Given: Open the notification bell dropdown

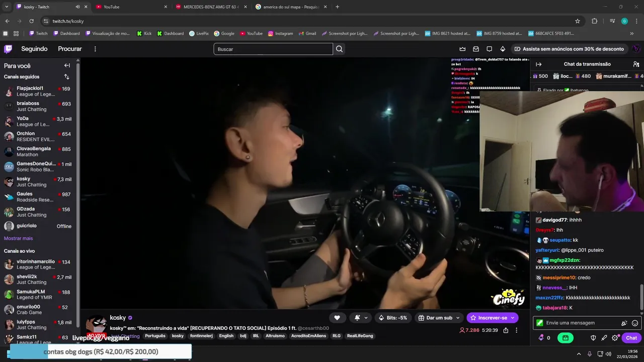Looking at the screenshot, I should tap(361, 318).
